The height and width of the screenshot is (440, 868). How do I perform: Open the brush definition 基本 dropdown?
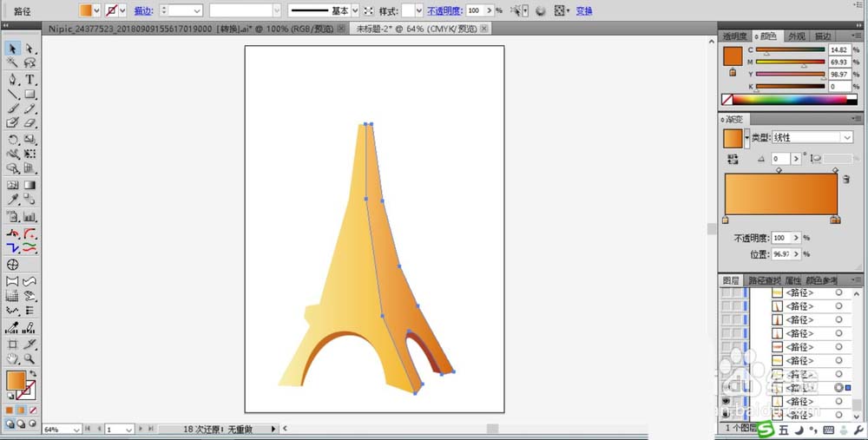(x=355, y=10)
